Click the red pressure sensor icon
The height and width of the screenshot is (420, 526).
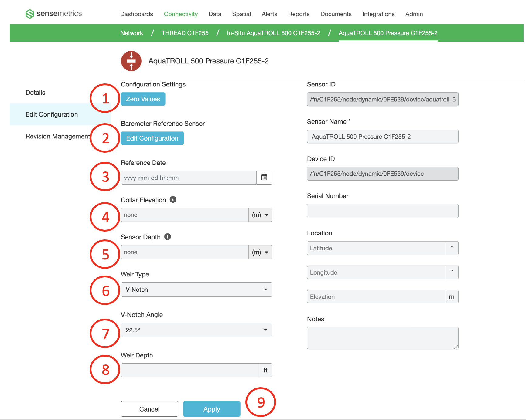(x=131, y=61)
